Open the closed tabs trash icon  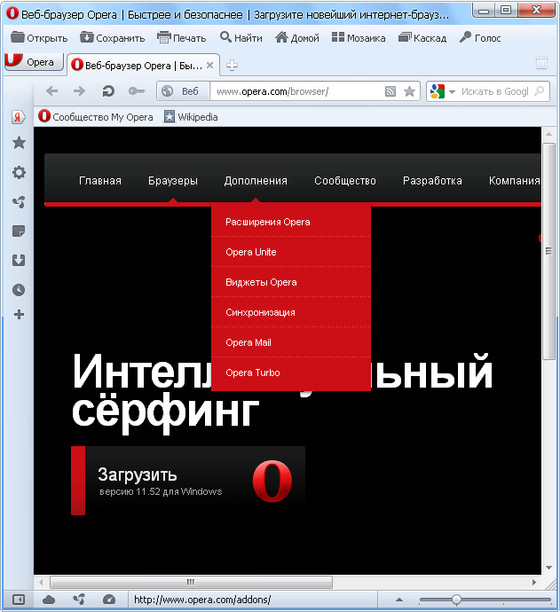[x=542, y=62]
